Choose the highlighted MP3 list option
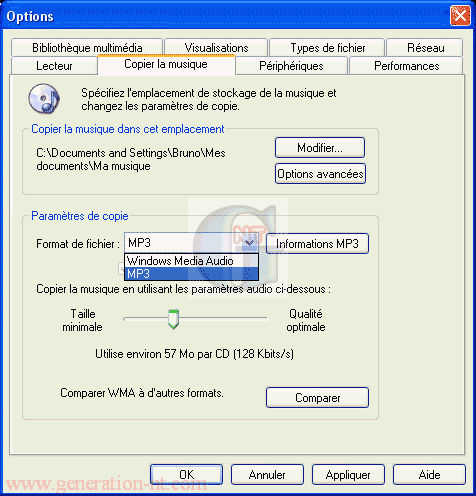The width and height of the screenshot is (476, 496). [x=191, y=274]
